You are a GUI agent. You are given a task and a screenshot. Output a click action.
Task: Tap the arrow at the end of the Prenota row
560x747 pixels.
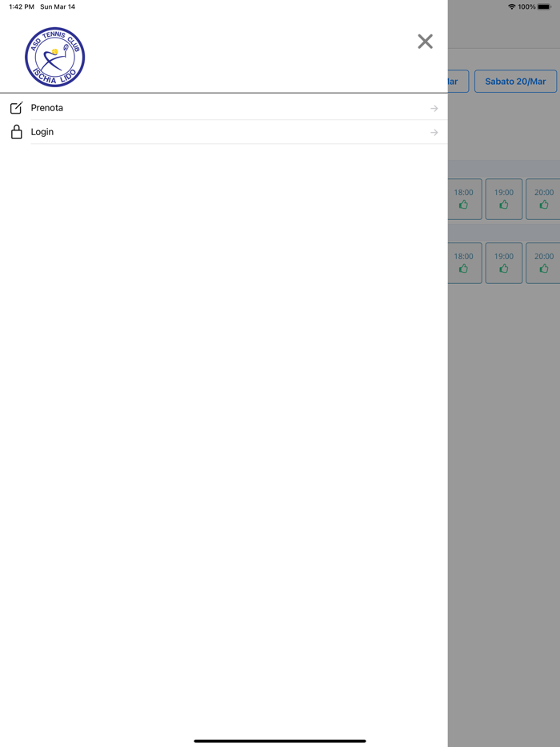pos(434,109)
